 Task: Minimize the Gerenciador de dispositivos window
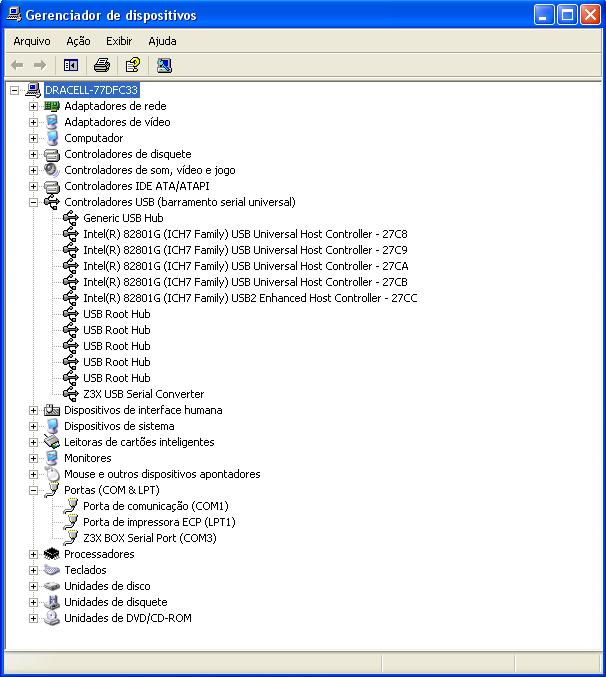click(544, 15)
